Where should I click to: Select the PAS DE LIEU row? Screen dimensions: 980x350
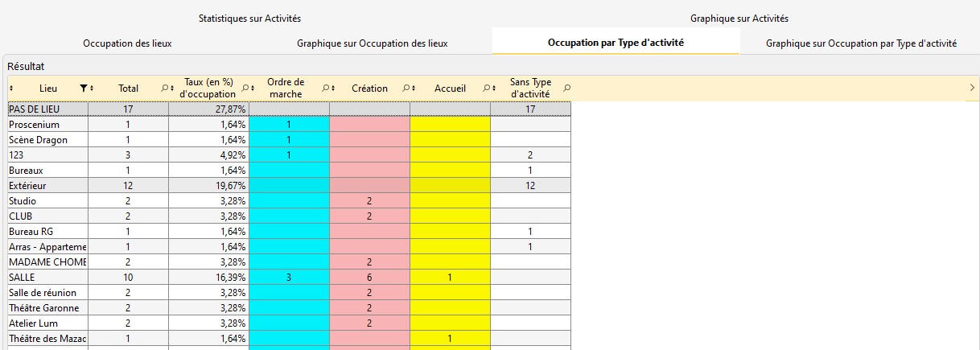click(x=47, y=109)
